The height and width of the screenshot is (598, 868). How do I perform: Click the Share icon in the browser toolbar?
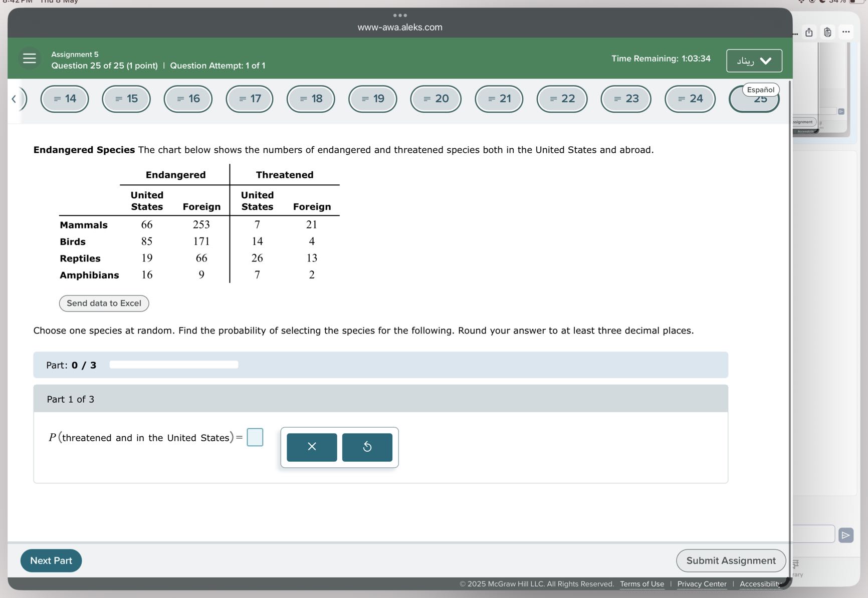pyautogui.click(x=808, y=32)
